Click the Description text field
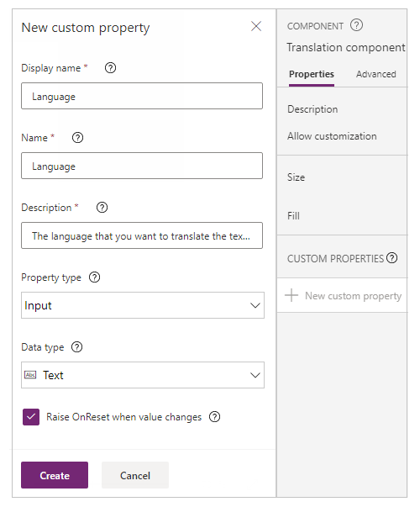The image size is (420, 507). coord(142,235)
